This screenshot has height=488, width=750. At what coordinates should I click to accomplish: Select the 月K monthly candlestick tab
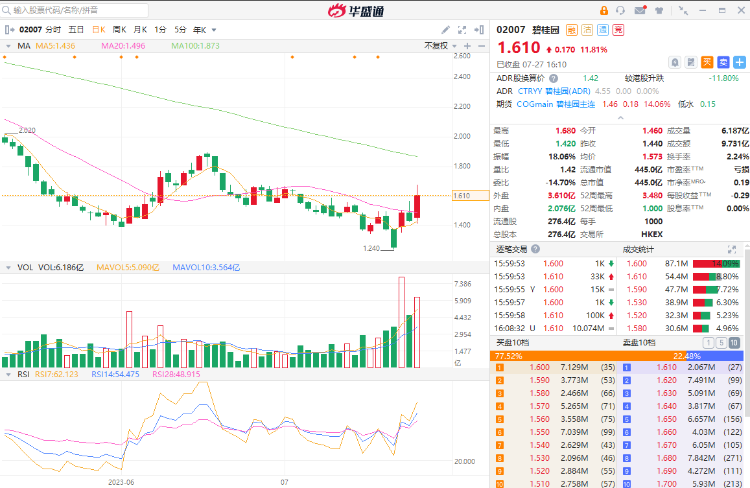point(140,30)
